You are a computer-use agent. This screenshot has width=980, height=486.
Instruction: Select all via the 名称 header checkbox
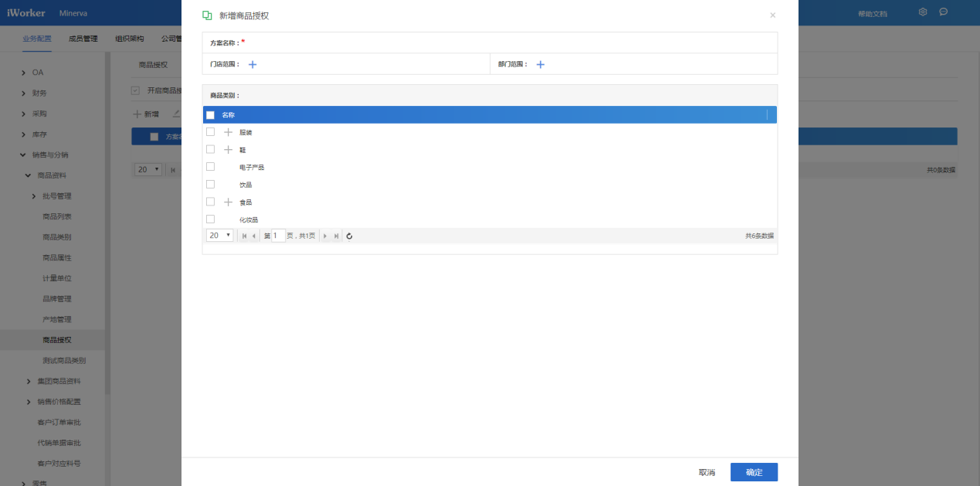[210, 115]
